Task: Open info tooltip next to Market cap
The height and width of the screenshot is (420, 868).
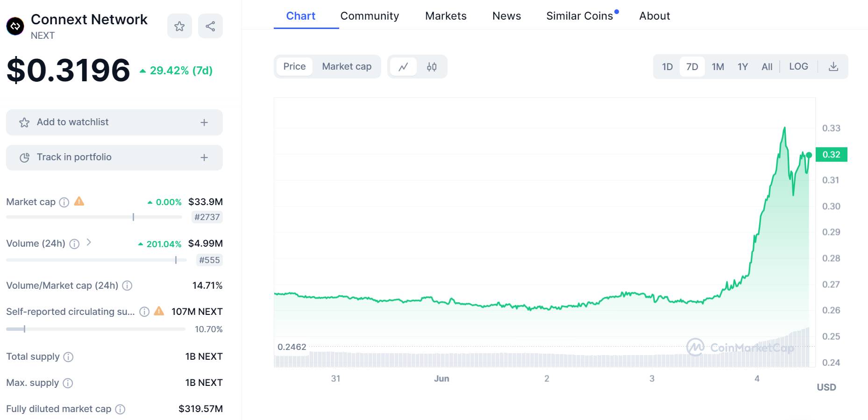Action: (x=64, y=202)
